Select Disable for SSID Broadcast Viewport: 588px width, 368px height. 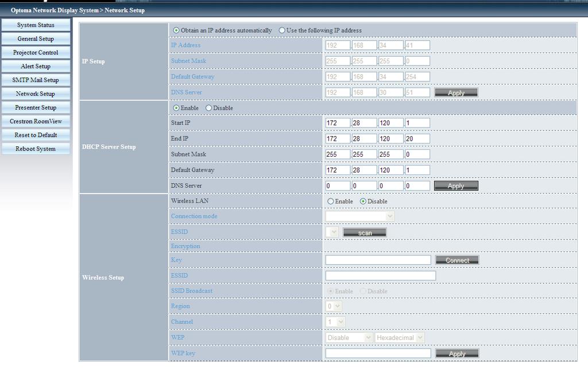point(363,291)
